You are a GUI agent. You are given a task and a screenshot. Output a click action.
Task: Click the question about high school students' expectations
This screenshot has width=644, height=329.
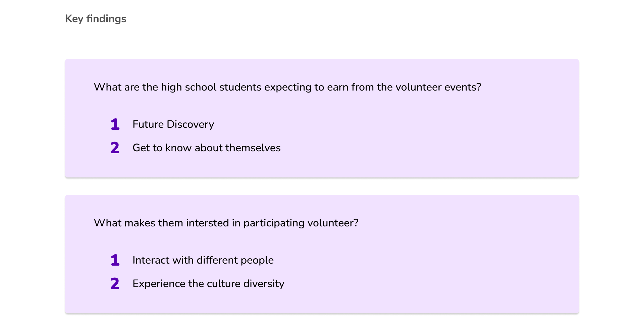coord(287,87)
